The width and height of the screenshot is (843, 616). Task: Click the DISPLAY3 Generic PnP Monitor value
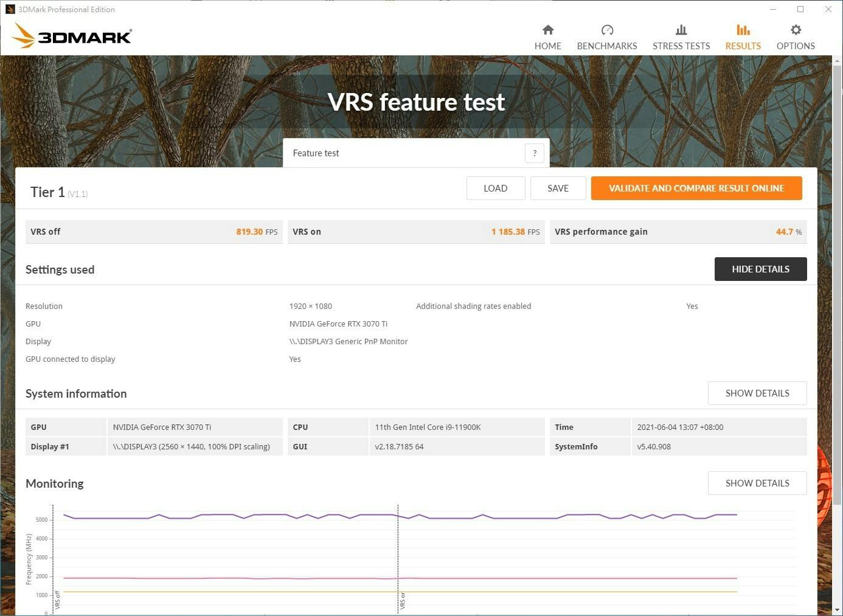pos(349,342)
